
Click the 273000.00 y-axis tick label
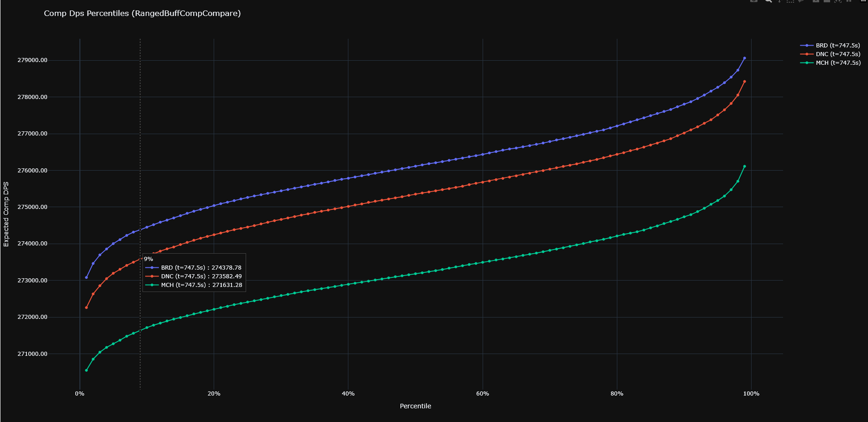[x=32, y=281]
